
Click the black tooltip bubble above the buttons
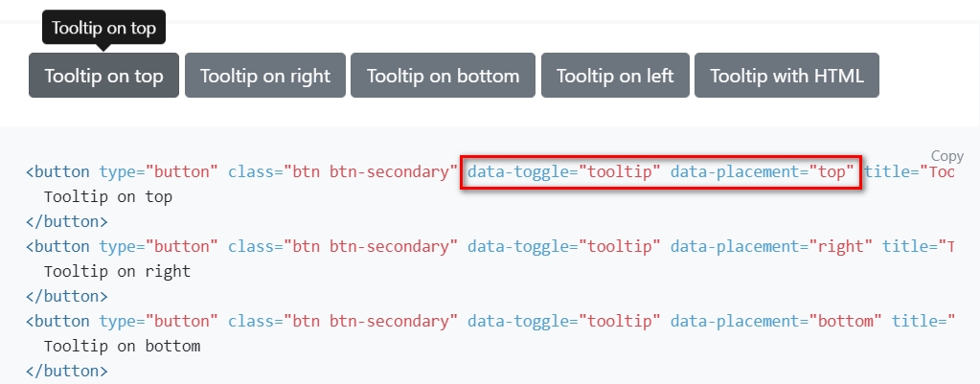[103, 28]
